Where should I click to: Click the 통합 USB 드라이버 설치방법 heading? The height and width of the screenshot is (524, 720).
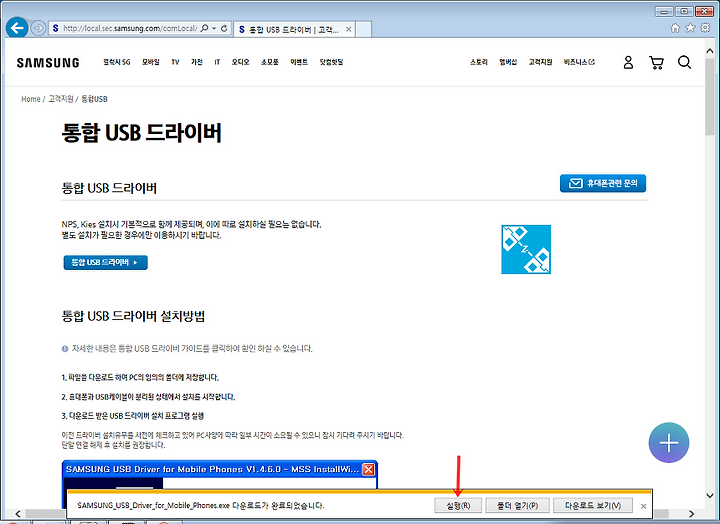[x=133, y=316]
